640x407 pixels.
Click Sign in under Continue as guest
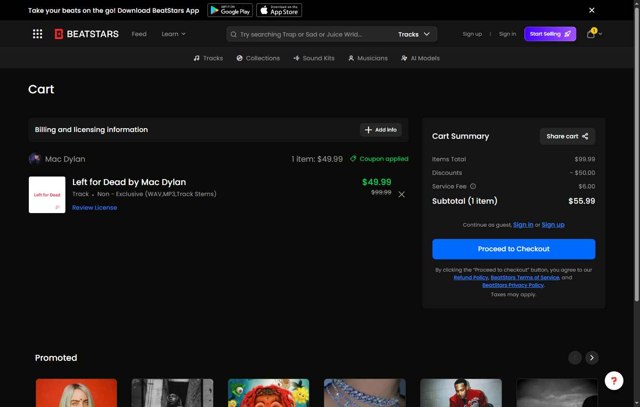(523, 225)
